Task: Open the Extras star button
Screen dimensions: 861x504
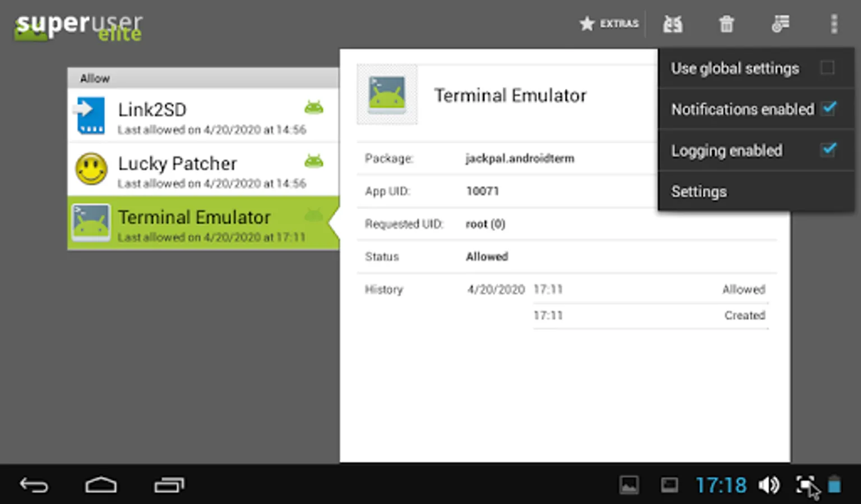Action: 609,24
